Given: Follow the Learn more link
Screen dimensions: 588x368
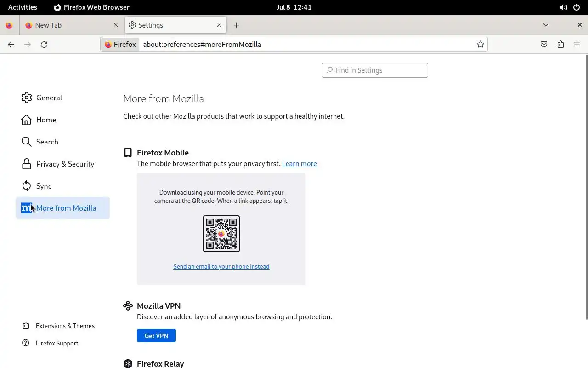Looking at the screenshot, I should 300,164.
